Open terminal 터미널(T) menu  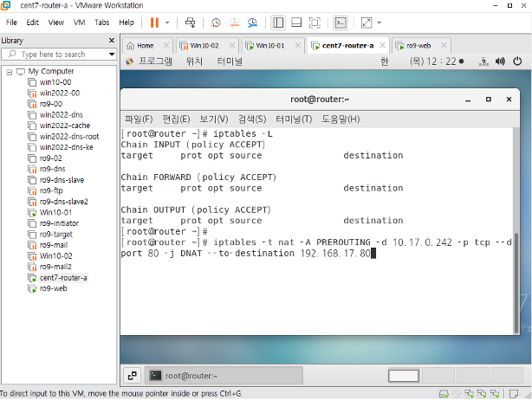pyautogui.click(x=294, y=119)
